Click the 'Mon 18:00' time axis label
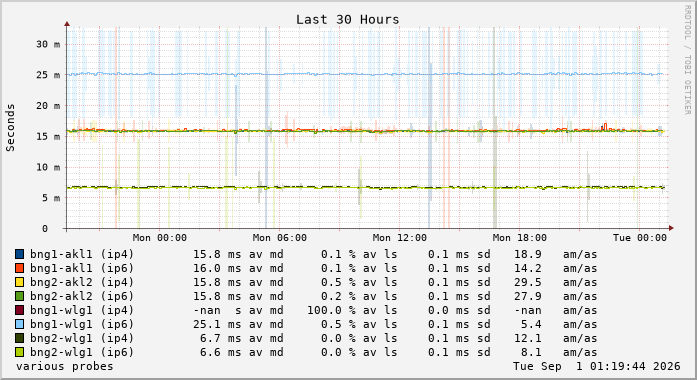Image resolution: width=697 pixels, height=380 pixels. click(x=520, y=238)
